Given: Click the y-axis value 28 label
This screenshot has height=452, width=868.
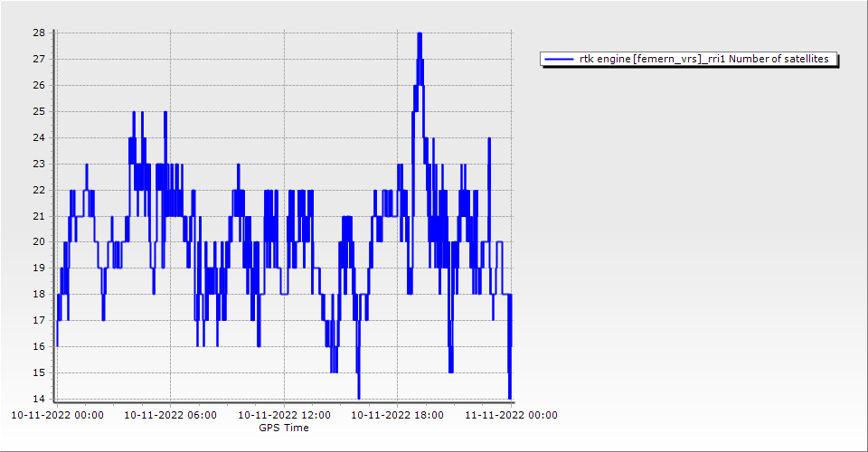Looking at the screenshot, I should [39, 33].
